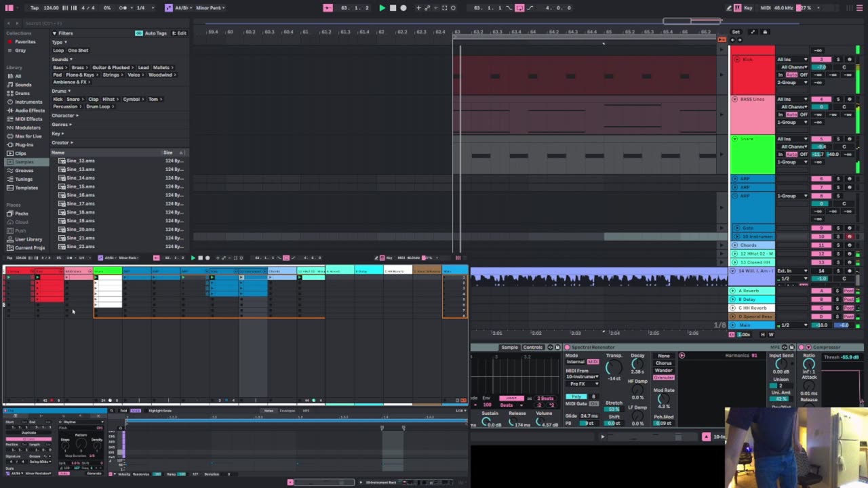Viewport: 868px width, 488px height.
Task: Toggle the Follow playback pink button
Action: (x=328, y=8)
